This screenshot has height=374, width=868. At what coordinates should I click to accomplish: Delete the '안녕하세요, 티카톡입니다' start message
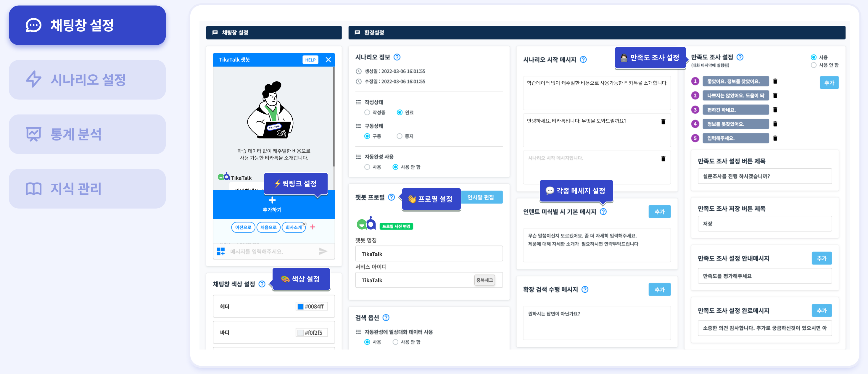click(x=663, y=122)
